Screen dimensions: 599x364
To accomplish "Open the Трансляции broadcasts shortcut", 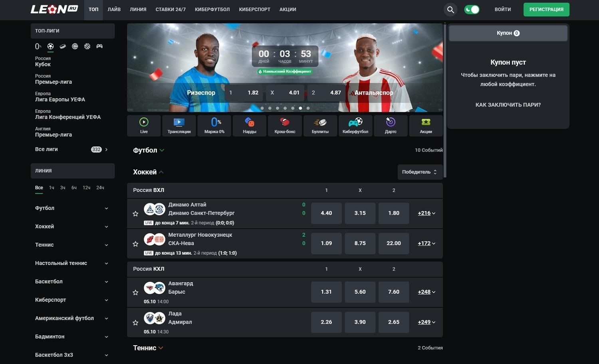I will [x=179, y=126].
